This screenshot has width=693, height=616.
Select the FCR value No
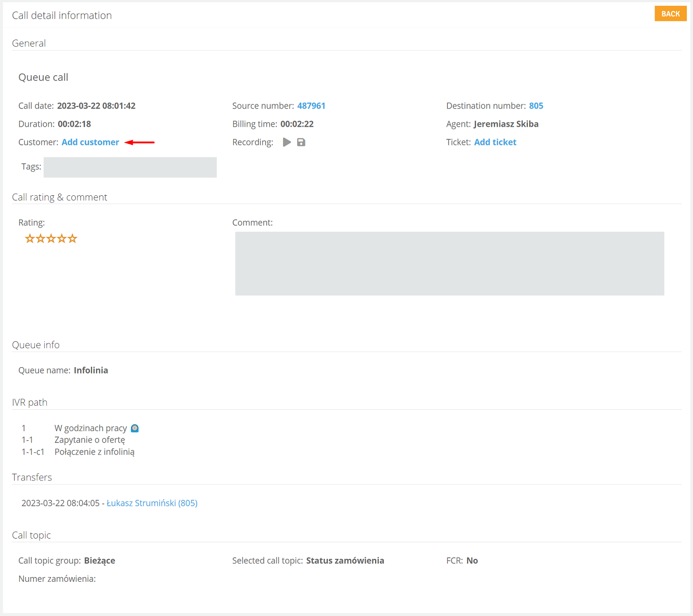click(472, 561)
